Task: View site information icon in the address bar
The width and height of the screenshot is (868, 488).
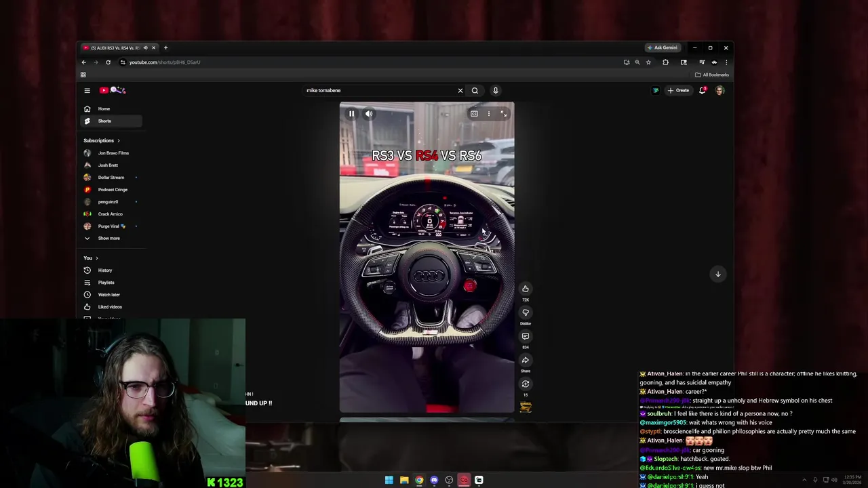Action: (123, 62)
